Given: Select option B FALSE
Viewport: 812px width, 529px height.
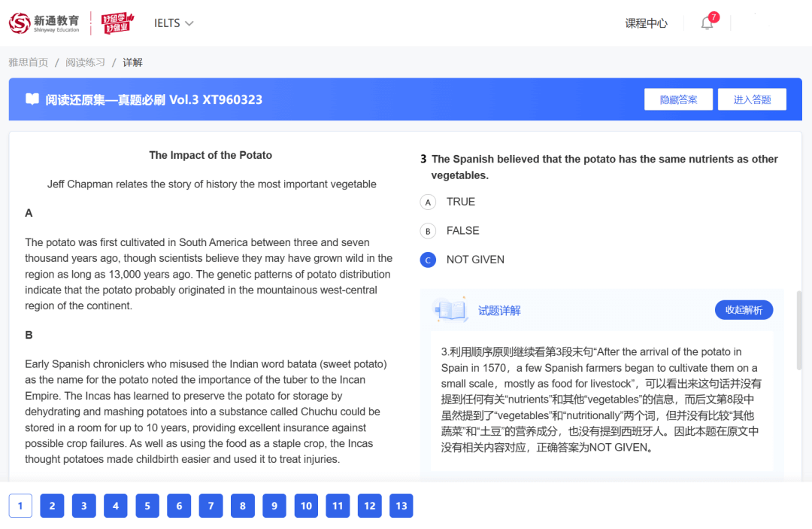Looking at the screenshot, I should pos(450,231).
